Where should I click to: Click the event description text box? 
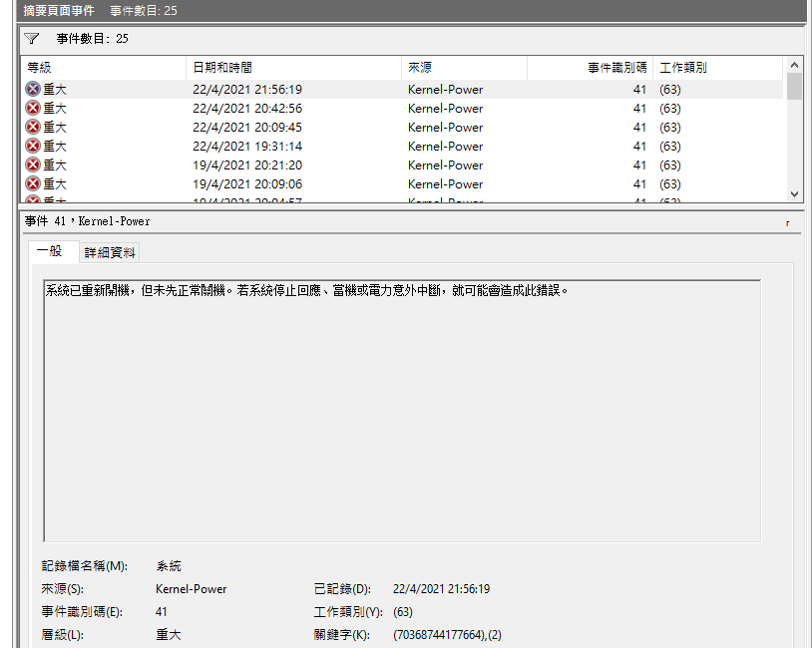pos(402,411)
